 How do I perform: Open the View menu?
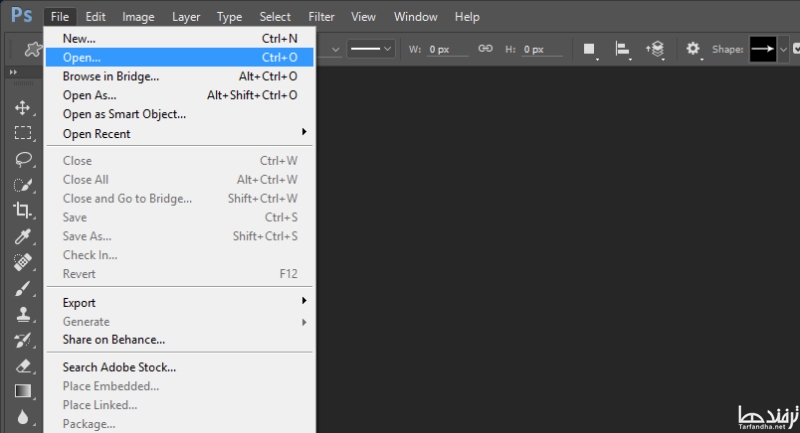point(363,17)
